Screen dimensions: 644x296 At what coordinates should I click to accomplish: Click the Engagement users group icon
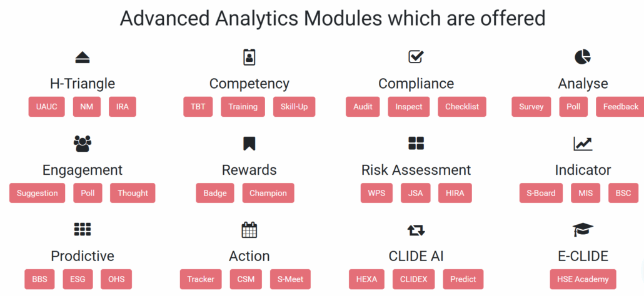pyautogui.click(x=83, y=144)
